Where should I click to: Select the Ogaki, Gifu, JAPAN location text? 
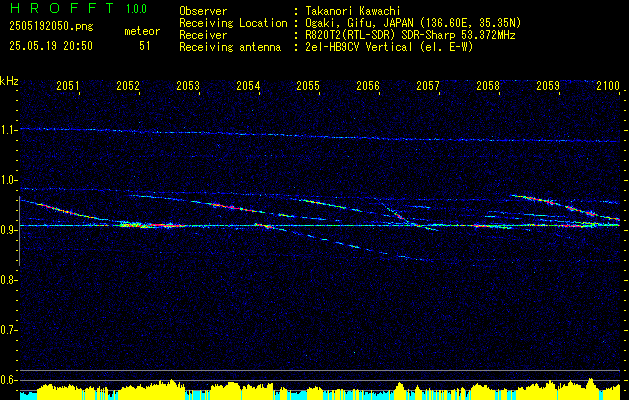coord(413,23)
